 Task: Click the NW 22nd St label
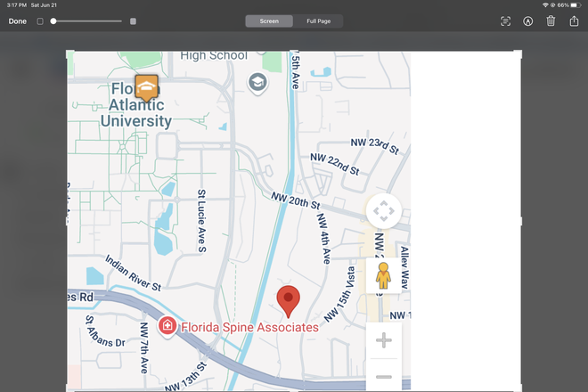tap(334, 164)
